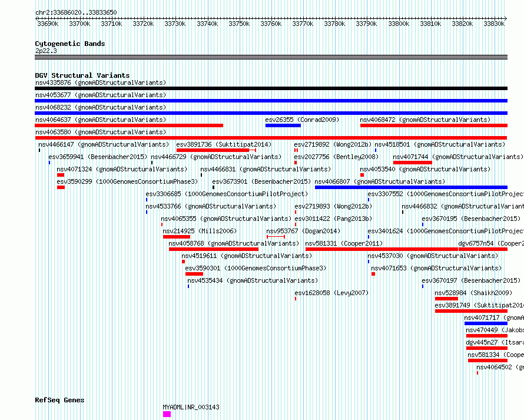524x420 pixels.
Task: Click the nsv4071744 red feature bar
Action: point(413,163)
